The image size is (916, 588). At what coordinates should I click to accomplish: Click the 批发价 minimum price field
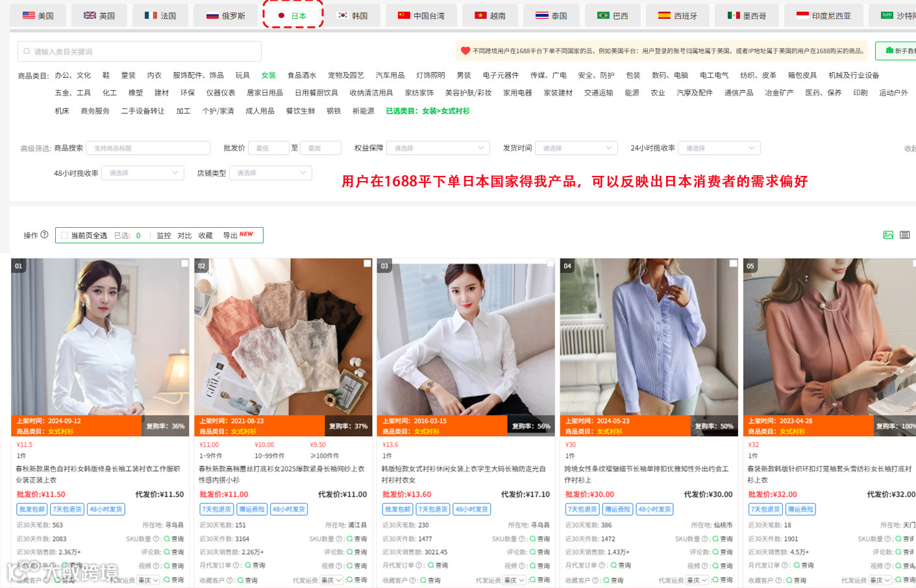(x=269, y=148)
